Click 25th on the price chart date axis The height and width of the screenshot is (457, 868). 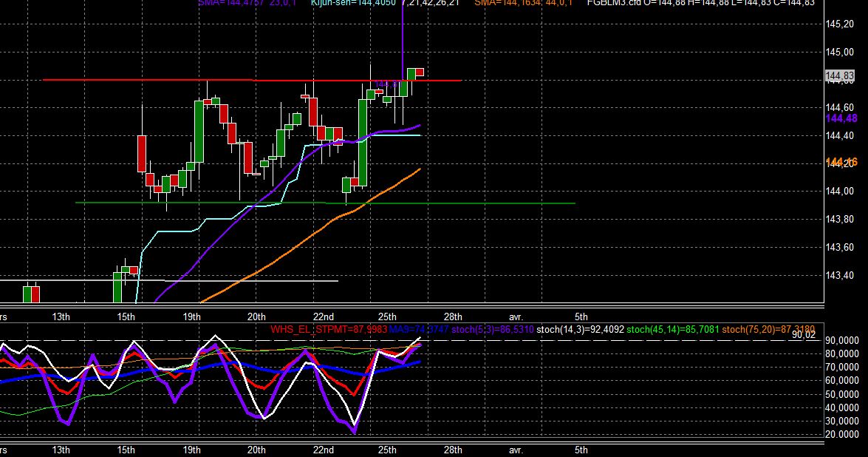click(387, 316)
